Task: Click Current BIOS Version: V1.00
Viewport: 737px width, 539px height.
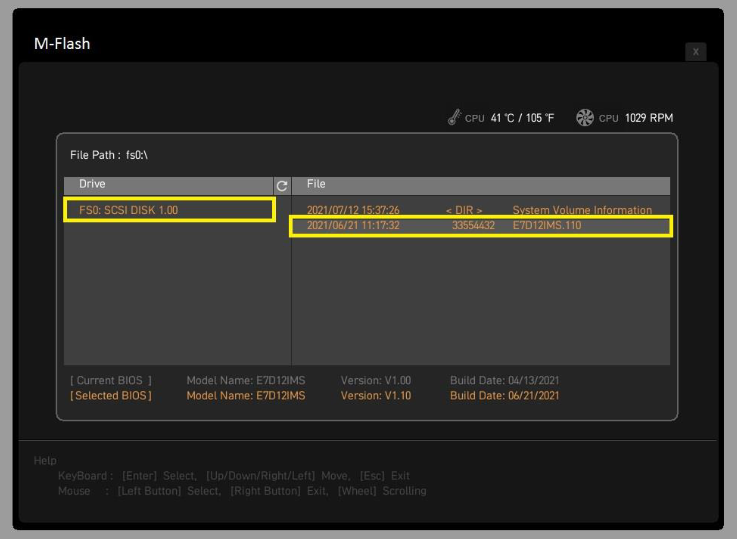Action: click(376, 380)
